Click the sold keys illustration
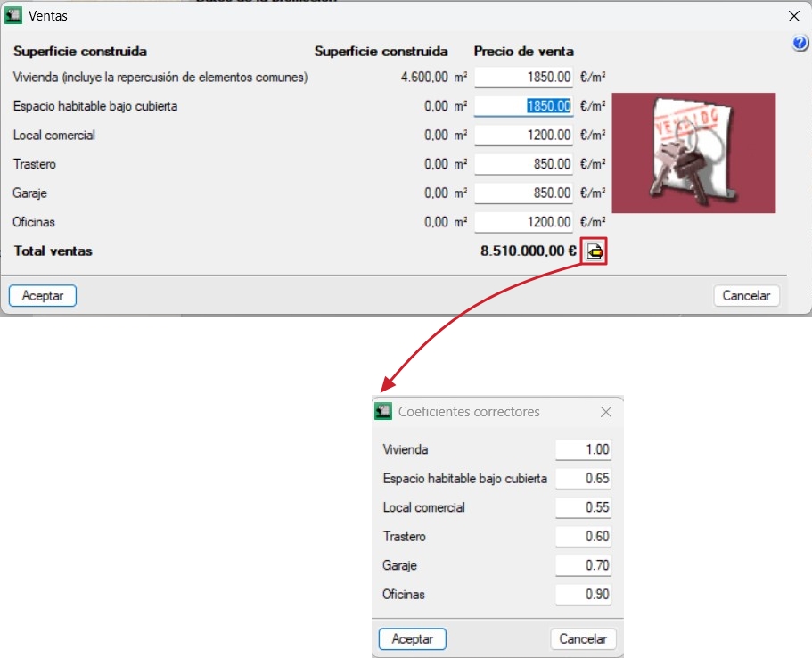The height and width of the screenshot is (658, 812). tap(693, 152)
